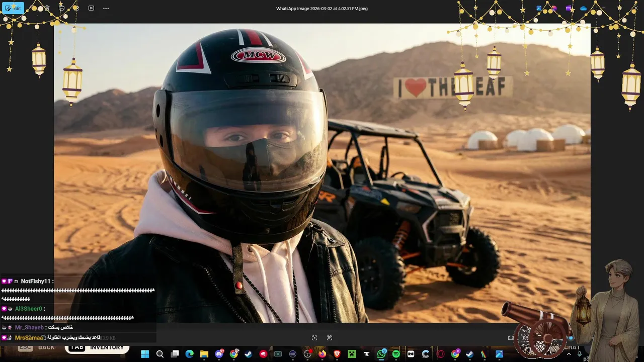Image resolution: width=644 pixels, height=362 pixels.
Task: Open the Photos app taskbar icon
Action: [499, 354]
